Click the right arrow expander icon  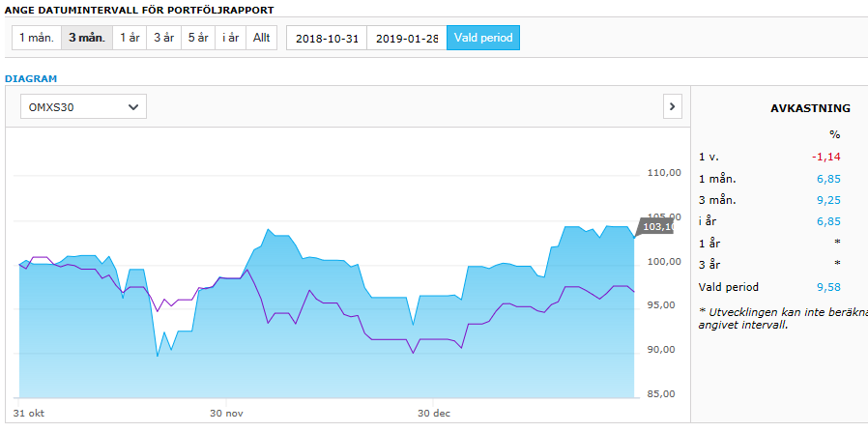672,106
